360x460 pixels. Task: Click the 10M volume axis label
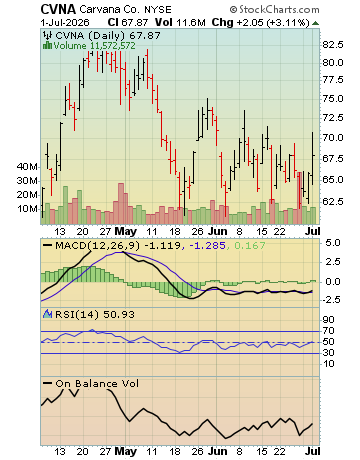(x=27, y=209)
